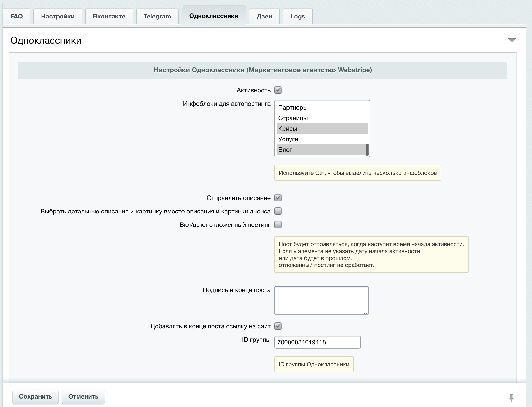Open the Logs tab
Screen dimensions: 532x407
click(297, 17)
